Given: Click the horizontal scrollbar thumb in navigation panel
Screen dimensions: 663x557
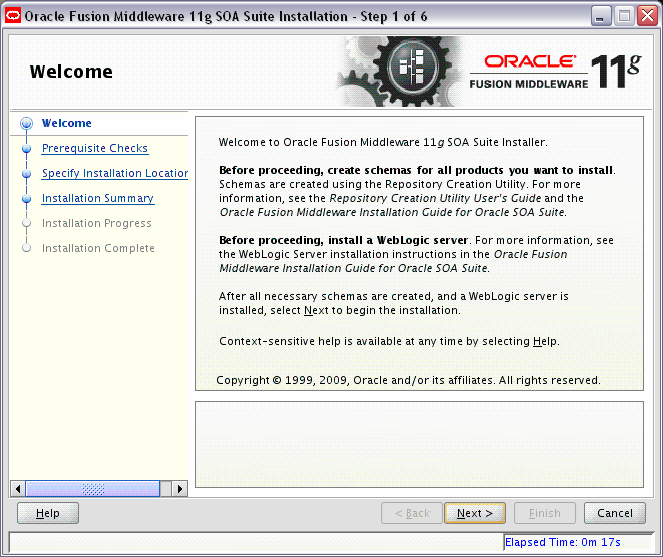Looking at the screenshot, I should click(93, 489).
